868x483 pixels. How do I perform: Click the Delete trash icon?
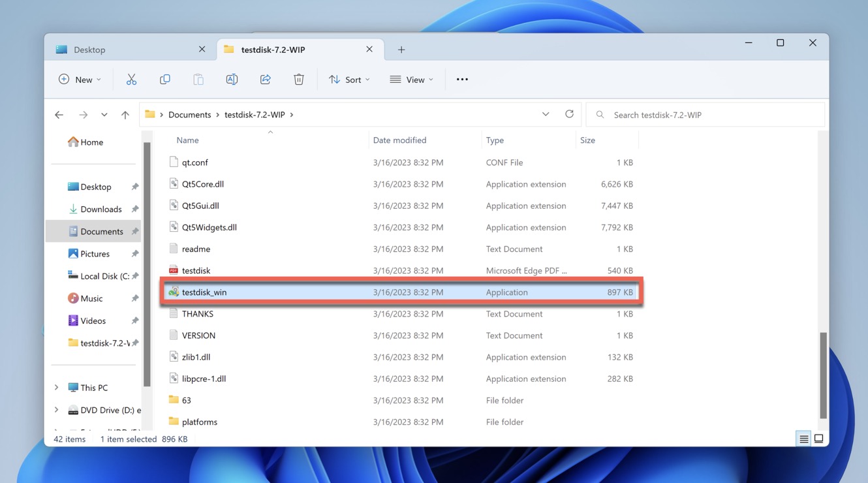299,80
